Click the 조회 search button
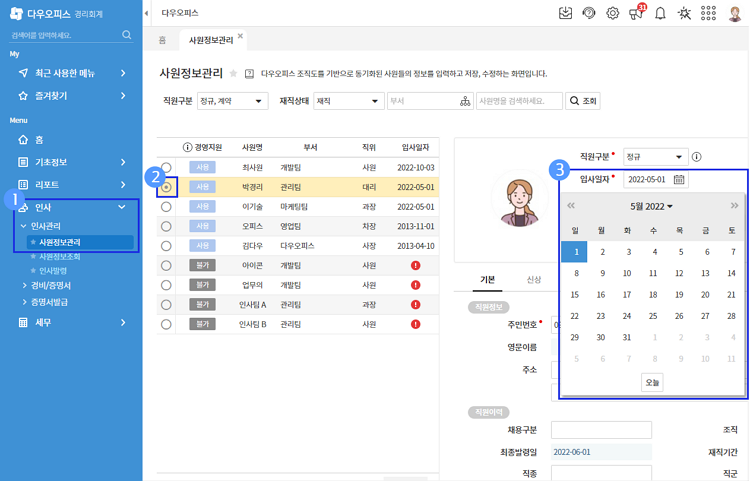The width and height of the screenshot is (750, 481). (x=583, y=101)
